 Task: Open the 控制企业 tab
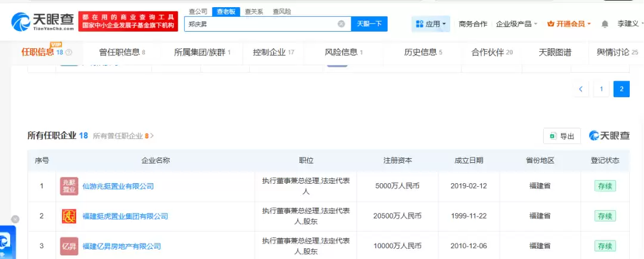273,52
